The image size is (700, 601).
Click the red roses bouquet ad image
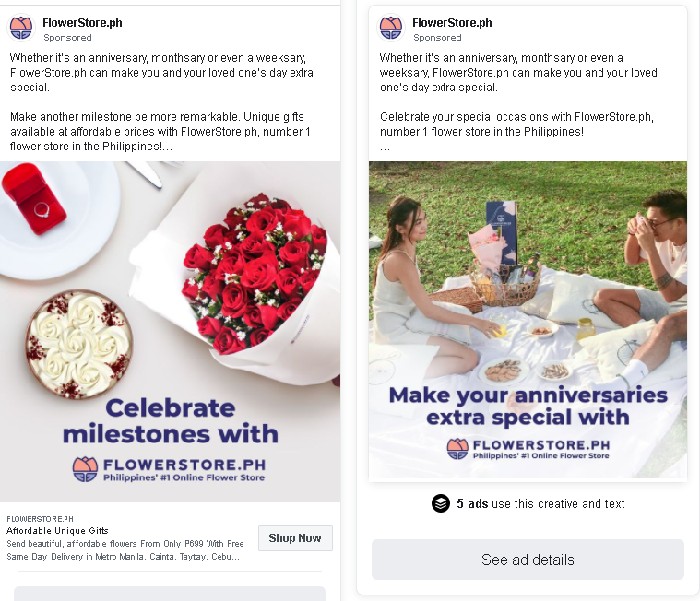(170, 332)
